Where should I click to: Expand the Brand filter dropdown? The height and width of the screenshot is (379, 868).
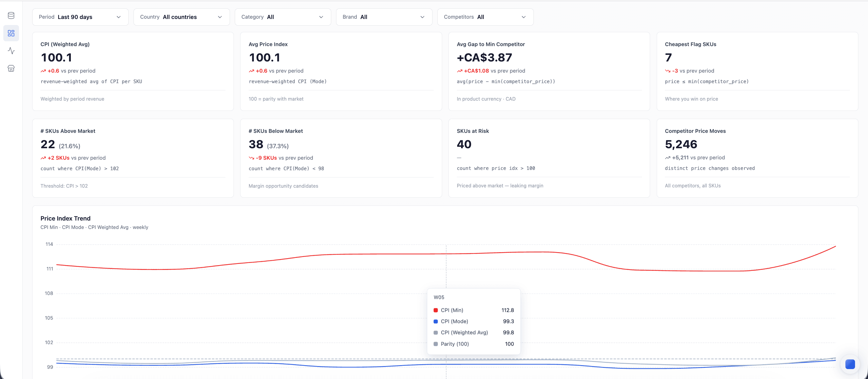tap(384, 17)
